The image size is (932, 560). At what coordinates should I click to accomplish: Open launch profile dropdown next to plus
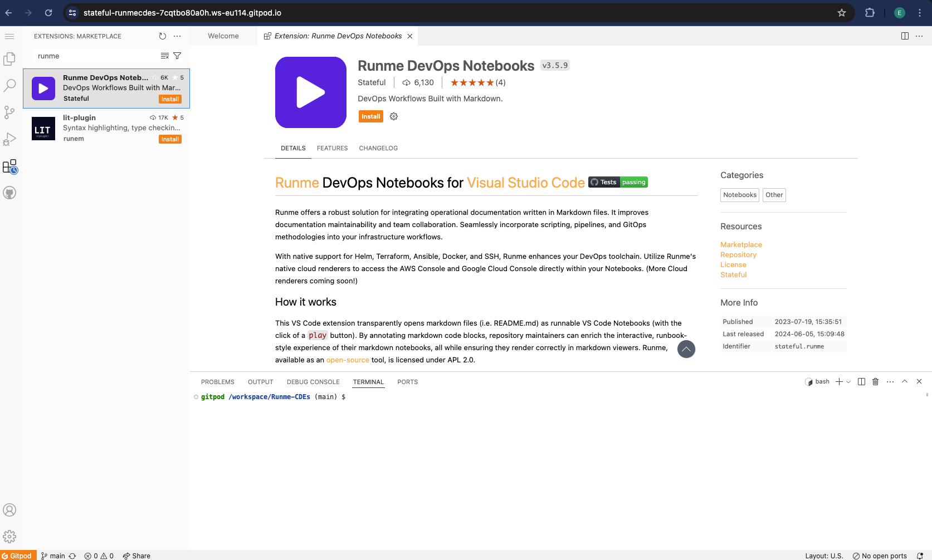[848, 382]
